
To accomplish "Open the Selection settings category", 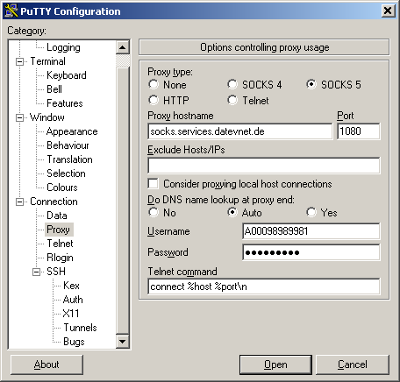I will 66,173.
